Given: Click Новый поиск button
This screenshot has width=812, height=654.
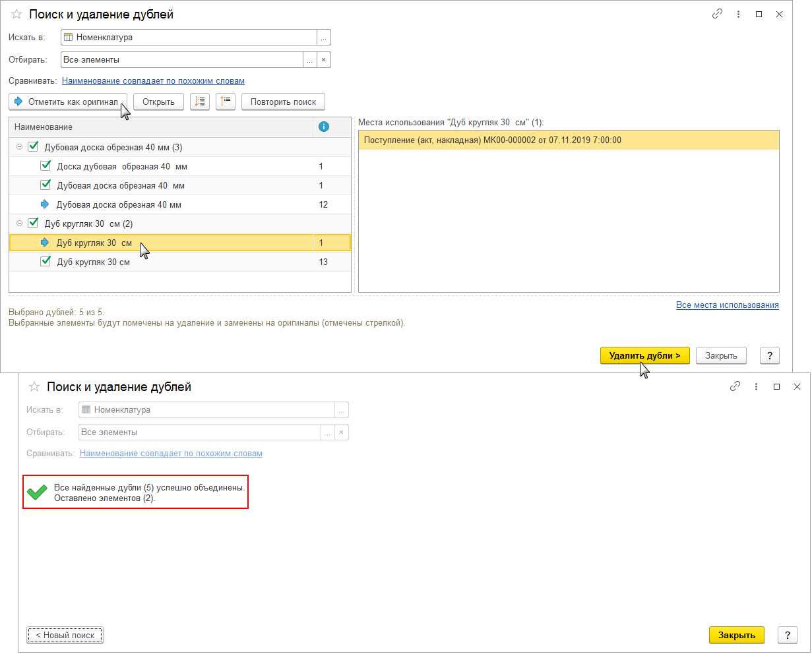Looking at the screenshot, I should [65, 636].
